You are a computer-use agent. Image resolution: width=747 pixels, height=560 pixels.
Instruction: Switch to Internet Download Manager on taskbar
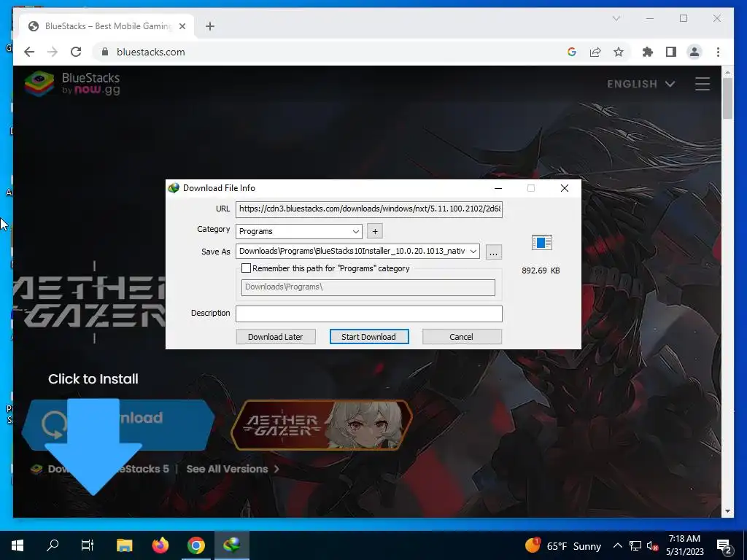click(232, 545)
